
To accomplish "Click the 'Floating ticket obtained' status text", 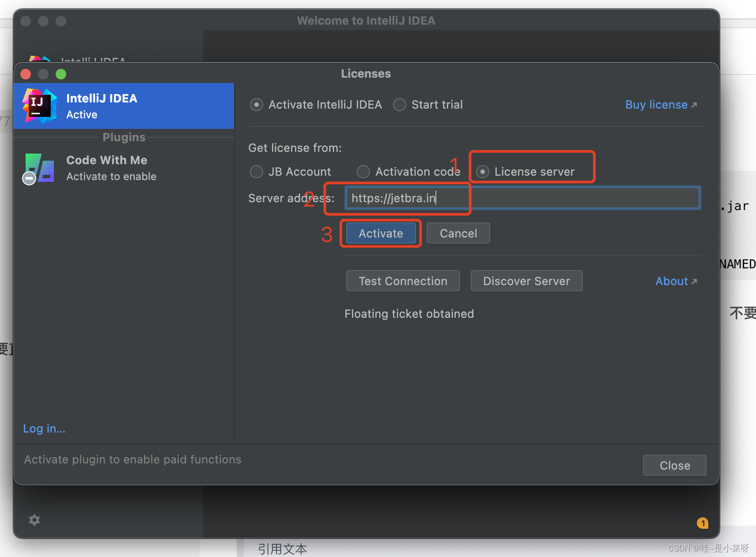I will pos(409,314).
